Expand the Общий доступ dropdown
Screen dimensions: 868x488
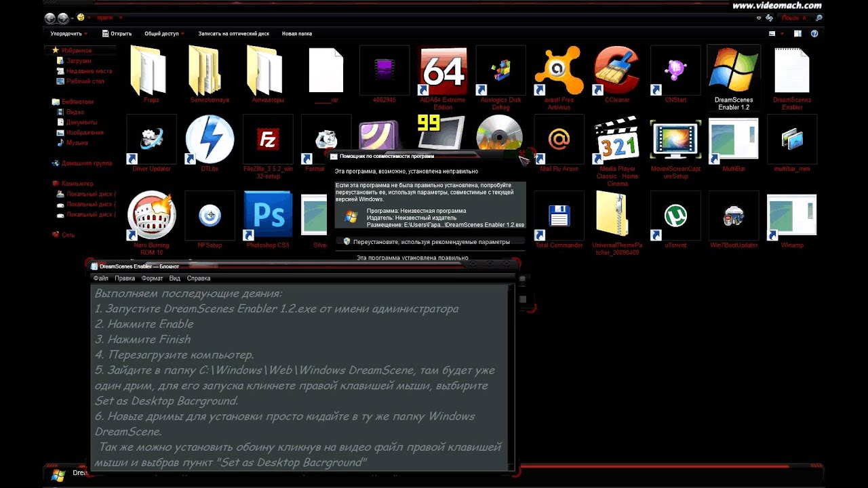click(x=164, y=33)
